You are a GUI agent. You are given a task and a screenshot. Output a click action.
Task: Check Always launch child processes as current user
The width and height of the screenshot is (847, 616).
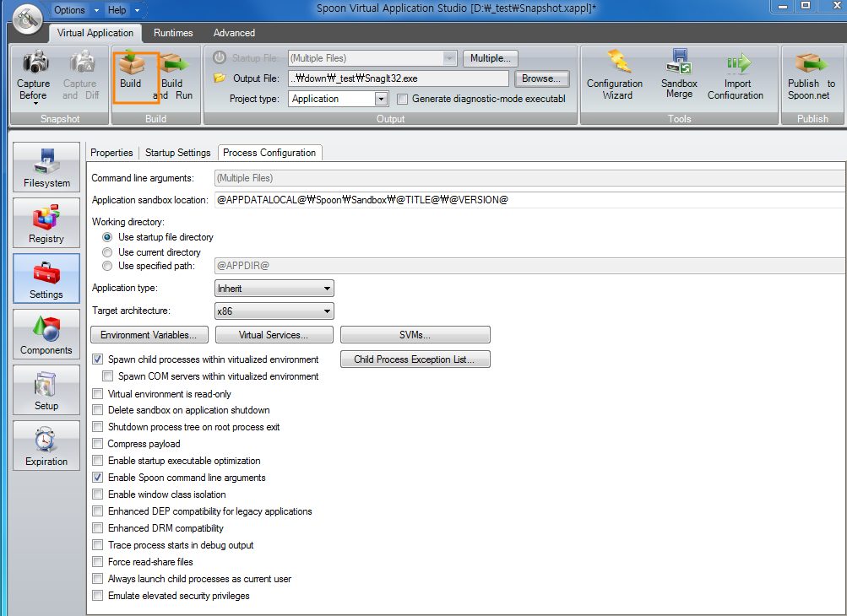(98, 578)
